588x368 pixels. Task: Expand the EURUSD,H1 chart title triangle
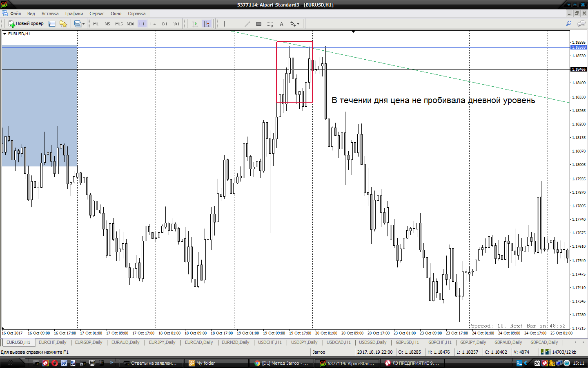pyautogui.click(x=4, y=34)
